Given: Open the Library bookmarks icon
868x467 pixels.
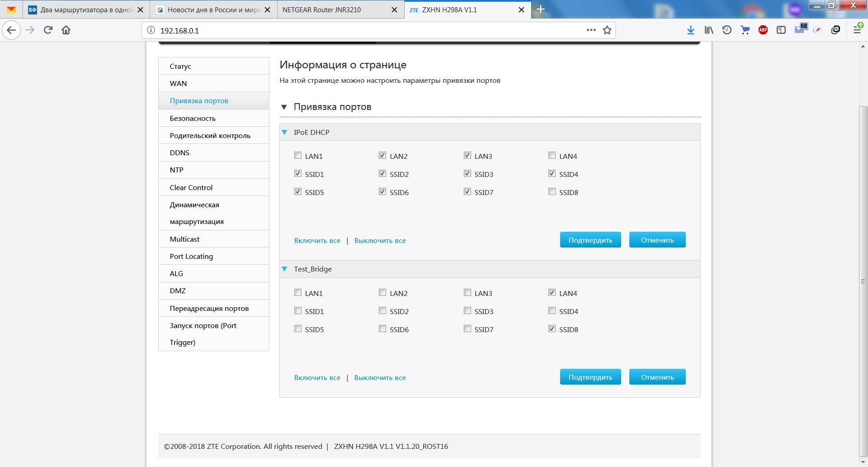Looking at the screenshot, I should point(708,30).
